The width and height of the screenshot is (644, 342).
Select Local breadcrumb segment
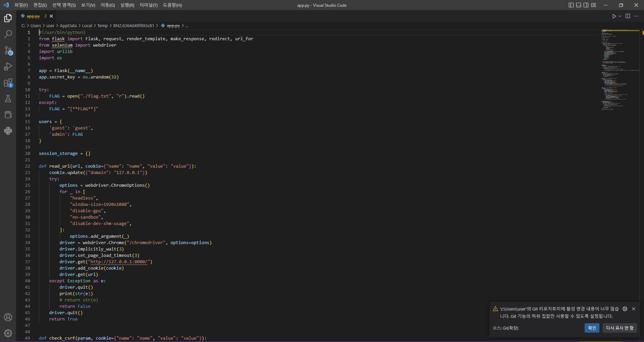click(87, 25)
